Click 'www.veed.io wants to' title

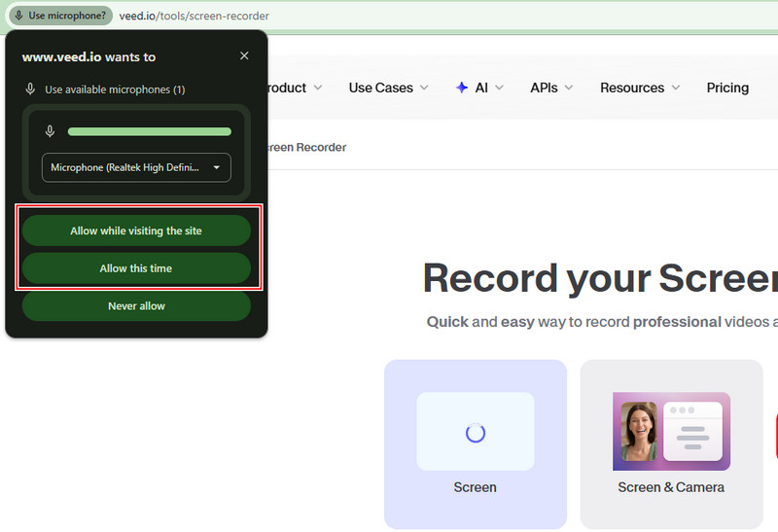88,57
